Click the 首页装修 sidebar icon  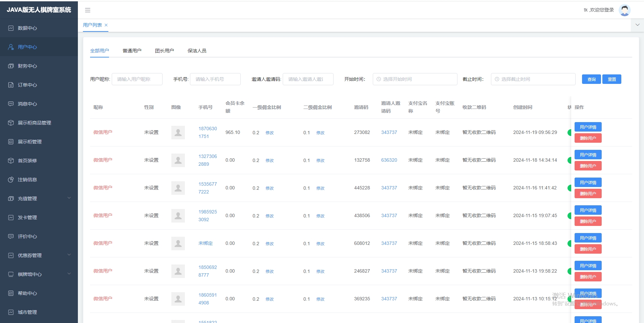pyautogui.click(x=11, y=161)
